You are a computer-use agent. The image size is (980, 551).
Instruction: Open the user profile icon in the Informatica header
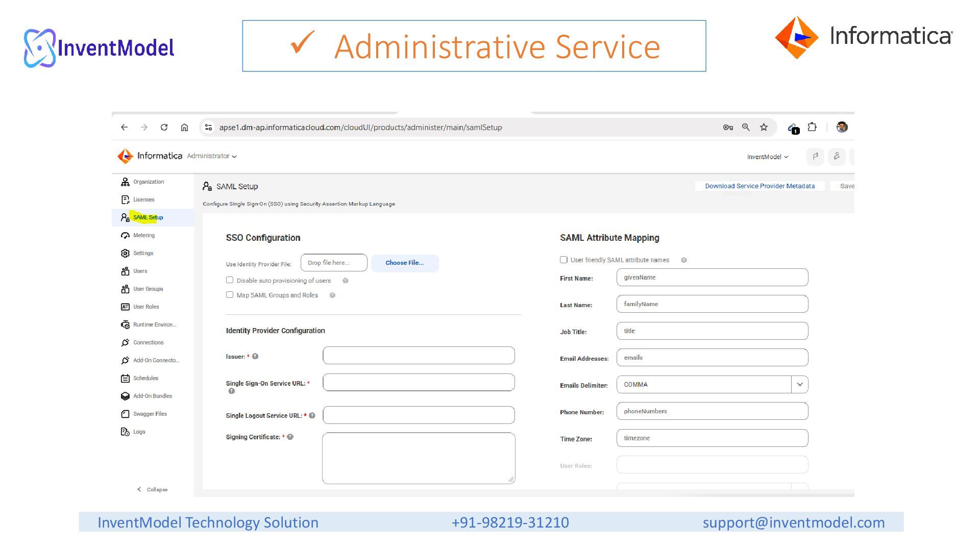pos(837,157)
